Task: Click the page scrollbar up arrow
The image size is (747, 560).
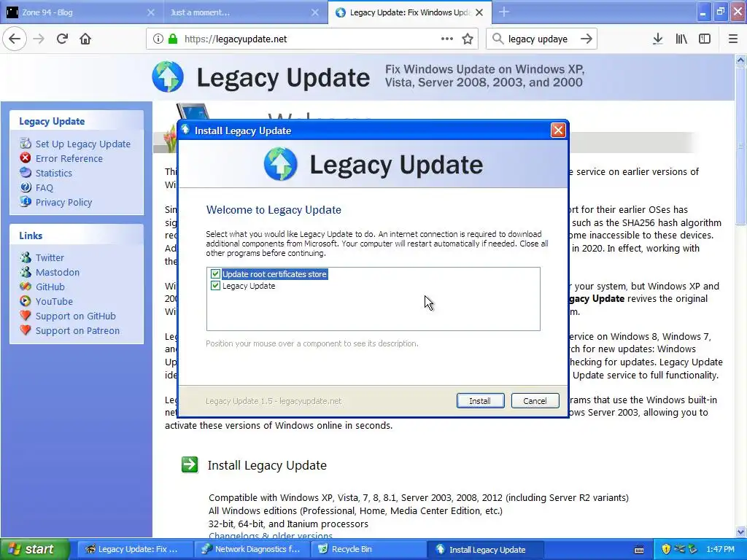Action: (x=740, y=60)
